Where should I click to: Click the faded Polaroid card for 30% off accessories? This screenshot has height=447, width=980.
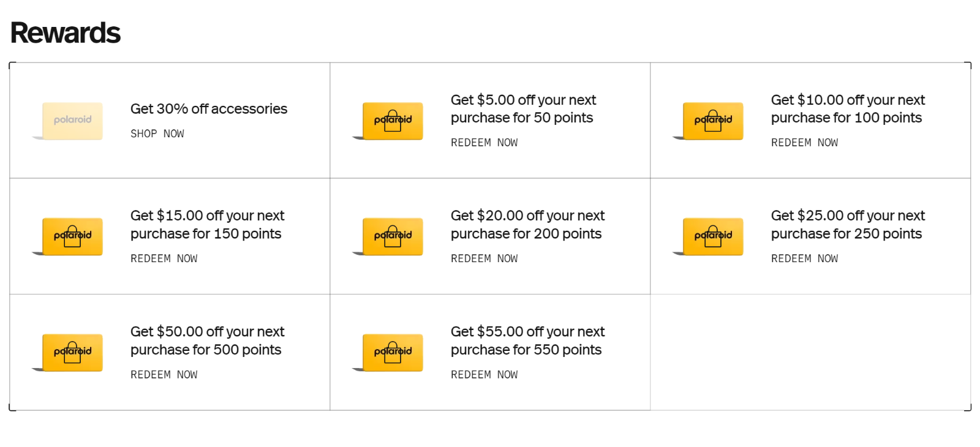(x=72, y=121)
